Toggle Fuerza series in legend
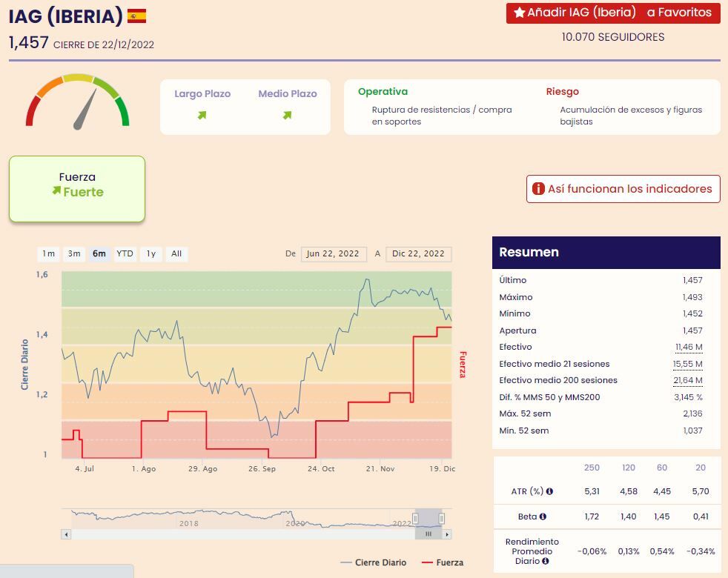 click(x=443, y=562)
